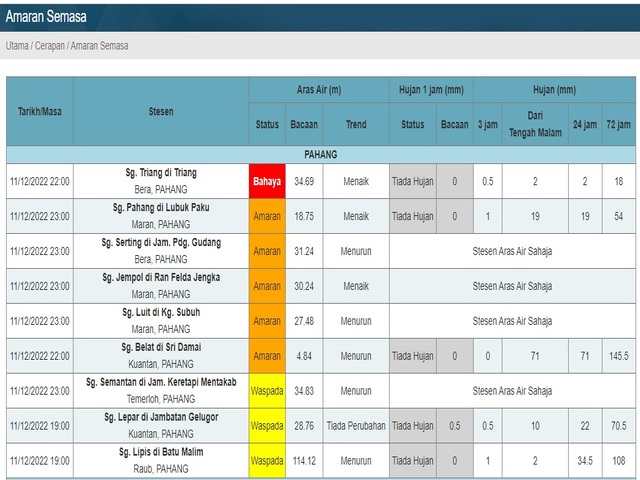Click the Trend column header
640x480 pixels.
pyautogui.click(x=355, y=125)
